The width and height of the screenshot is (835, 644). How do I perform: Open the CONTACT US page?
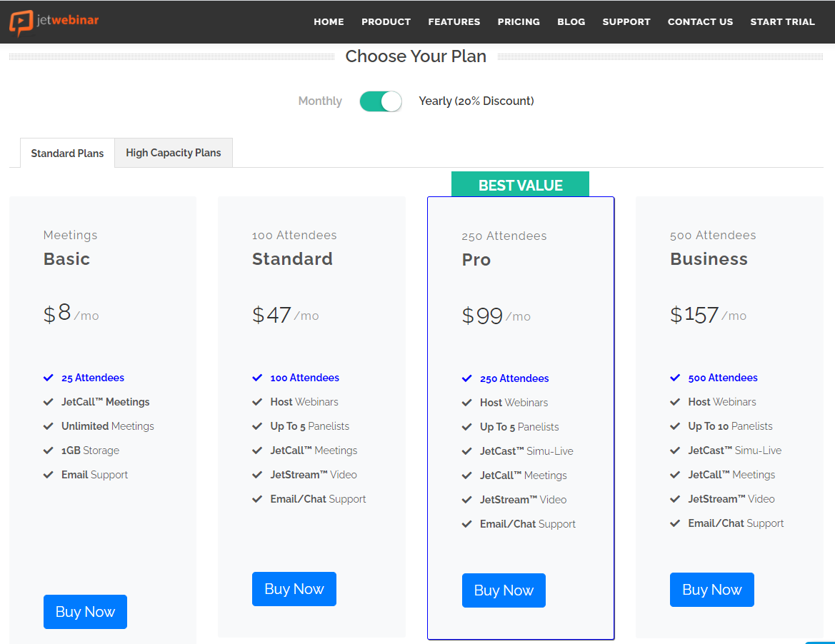700,22
